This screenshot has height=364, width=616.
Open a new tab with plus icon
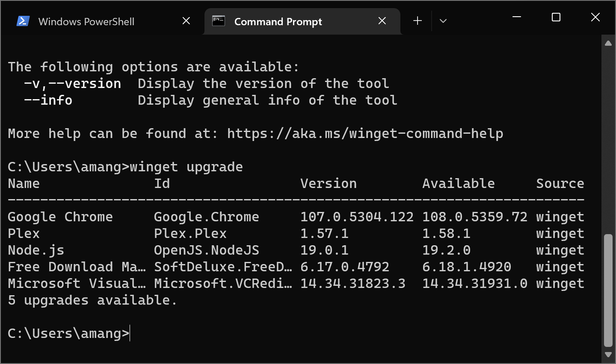tap(418, 21)
